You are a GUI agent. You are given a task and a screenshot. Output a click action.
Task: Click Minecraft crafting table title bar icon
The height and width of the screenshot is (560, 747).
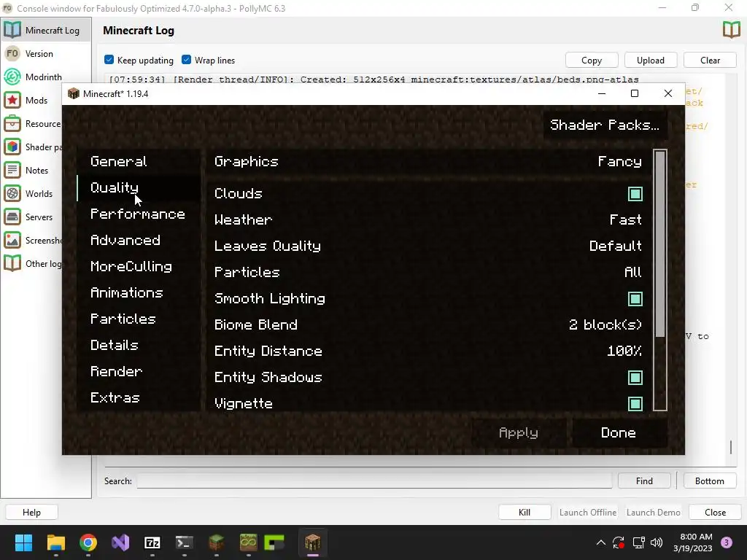tap(74, 93)
